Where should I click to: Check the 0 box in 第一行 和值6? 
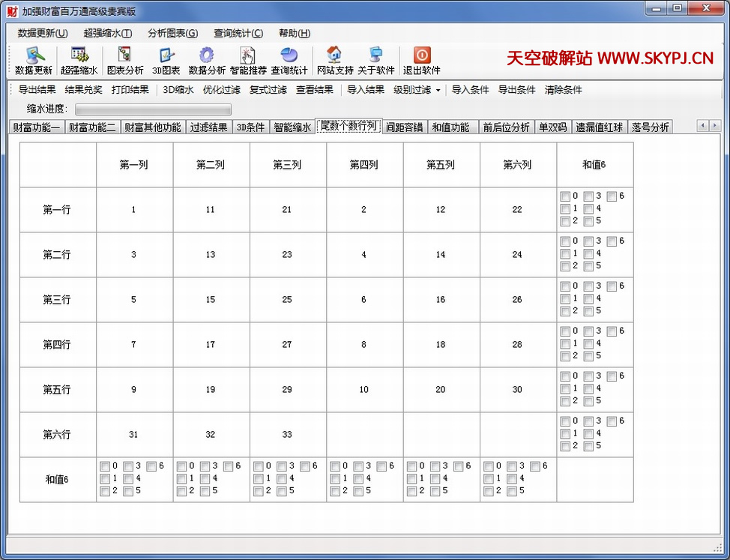[565, 196]
